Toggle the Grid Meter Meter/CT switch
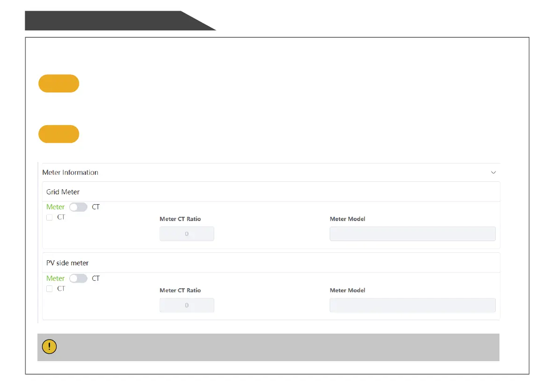 [78, 207]
